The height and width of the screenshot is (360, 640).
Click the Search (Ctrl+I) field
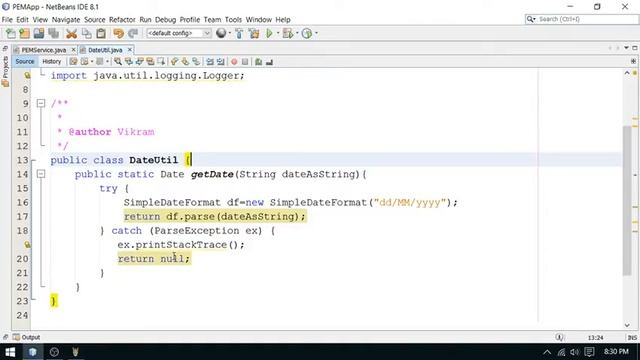coord(581,19)
